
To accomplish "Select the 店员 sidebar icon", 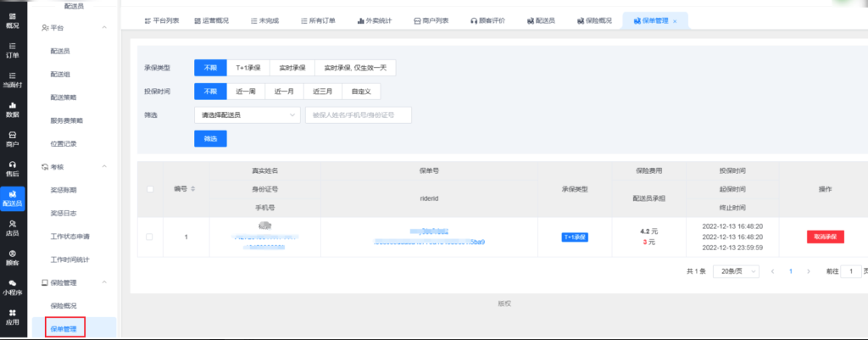I will click(12, 227).
